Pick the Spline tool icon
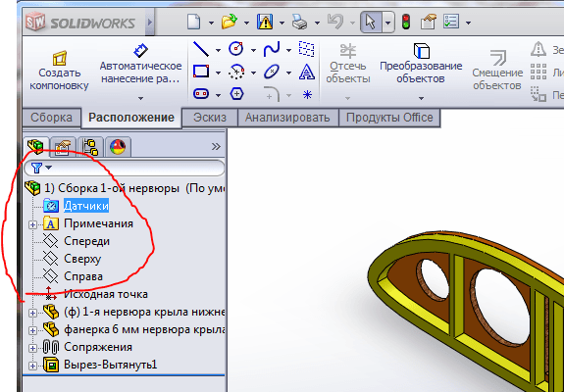The image size is (564, 392). (x=272, y=49)
